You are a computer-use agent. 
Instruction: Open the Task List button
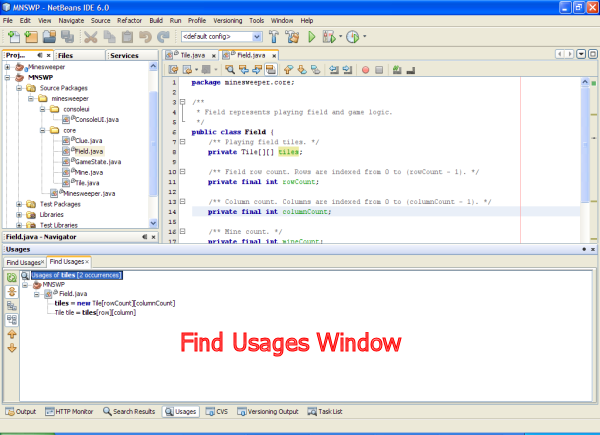325,412
